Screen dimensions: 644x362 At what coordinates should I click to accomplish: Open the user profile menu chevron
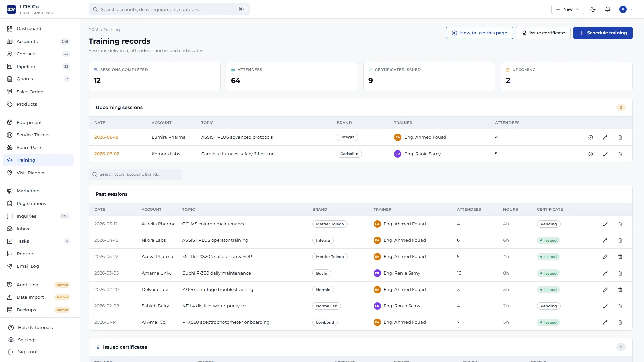pos(631,9)
